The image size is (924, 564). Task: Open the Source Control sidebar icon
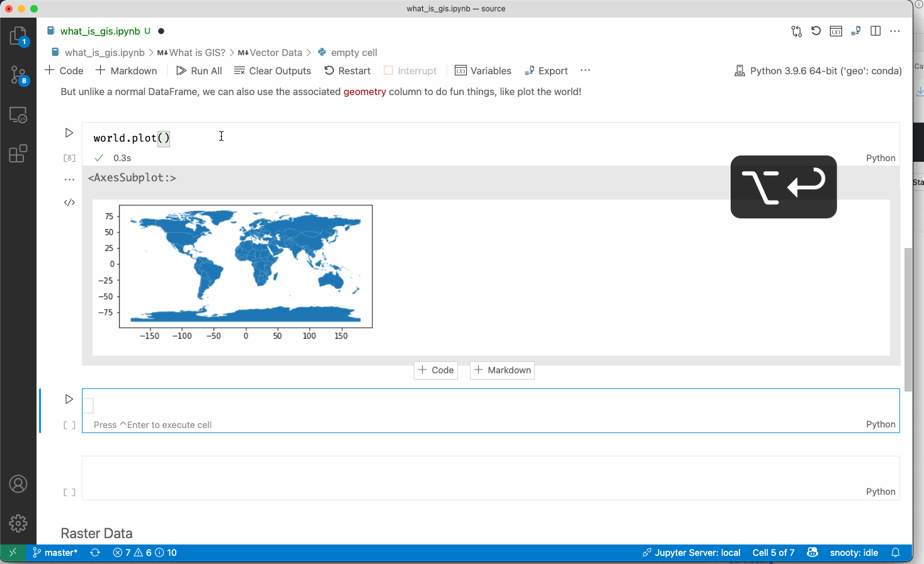tap(18, 74)
